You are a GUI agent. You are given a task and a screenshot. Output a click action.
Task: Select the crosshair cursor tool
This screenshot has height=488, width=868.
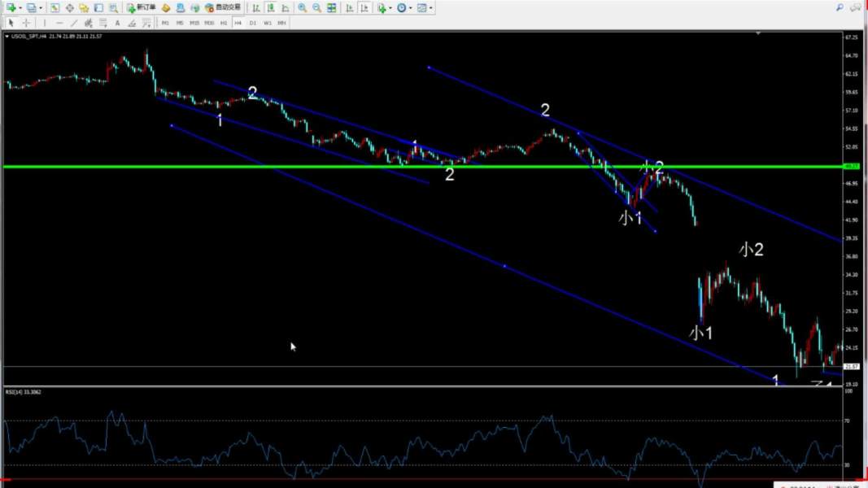pos(26,23)
